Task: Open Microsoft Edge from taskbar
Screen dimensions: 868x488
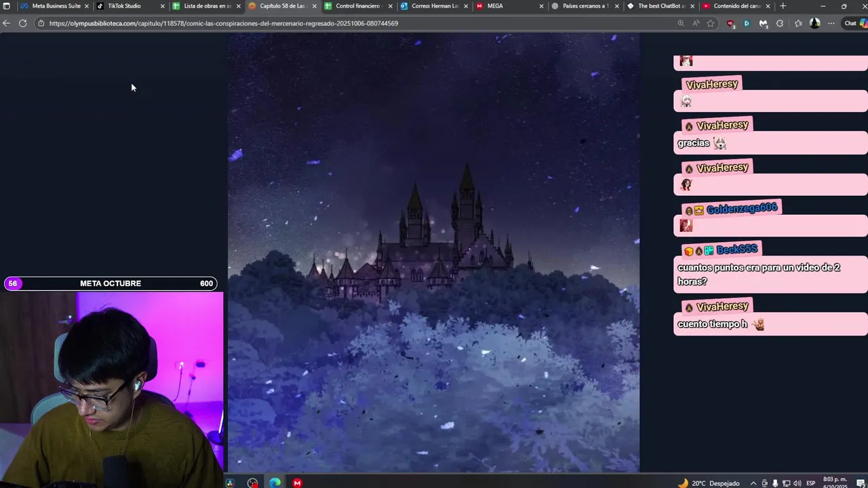Action: pos(275,483)
